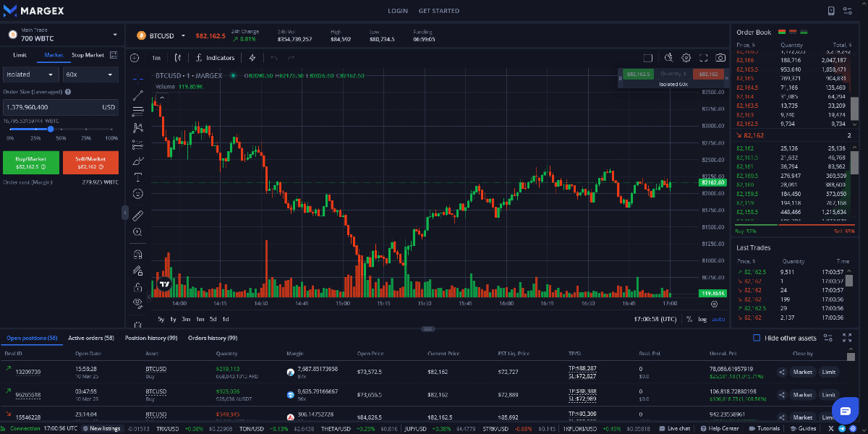Toggle auto scale on chart

[718, 319]
